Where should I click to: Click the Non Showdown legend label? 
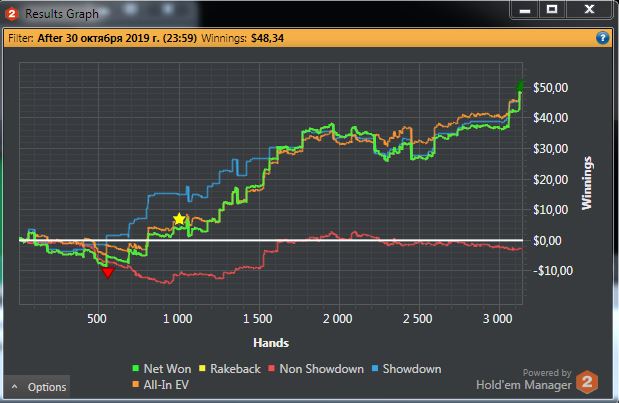click(x=321, y=369)
